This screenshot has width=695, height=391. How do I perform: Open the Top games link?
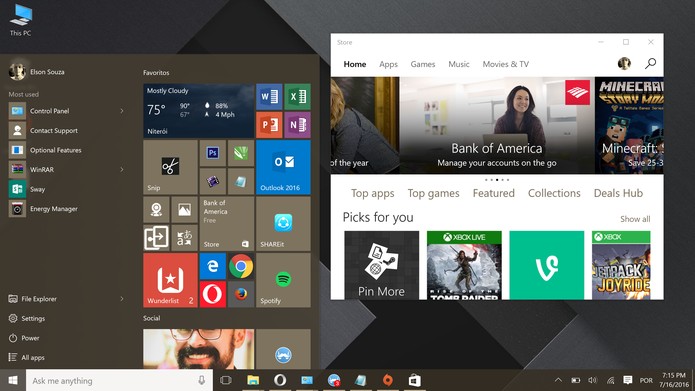click(x=433, y=193)
